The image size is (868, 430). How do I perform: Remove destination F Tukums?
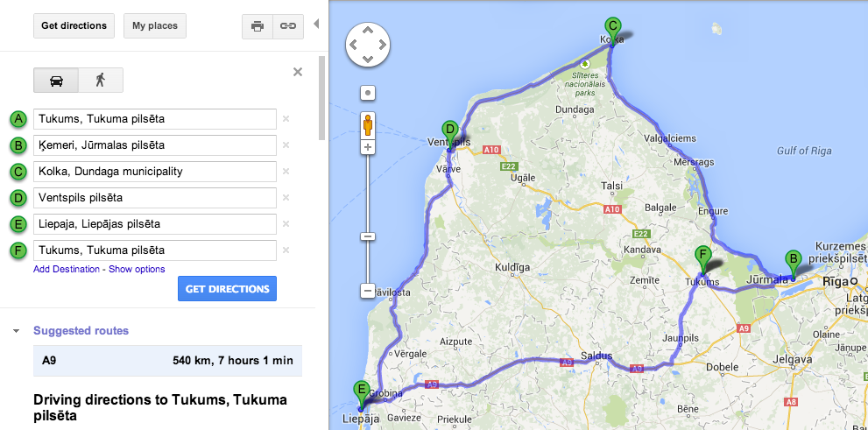[286, 250]
